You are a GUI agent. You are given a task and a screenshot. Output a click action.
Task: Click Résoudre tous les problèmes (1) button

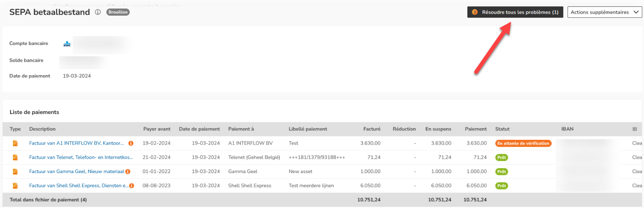click(x=515, y=12)
